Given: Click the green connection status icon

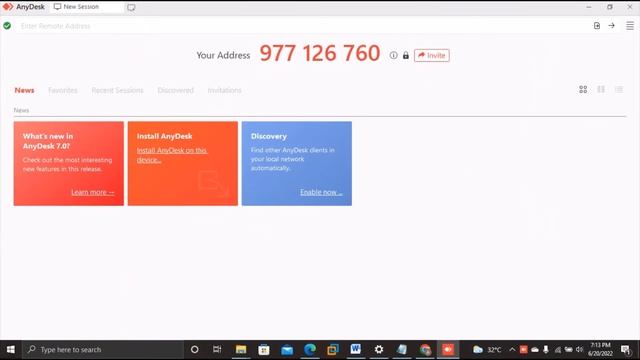Looking at the screenshot, I should pos(7,26).
